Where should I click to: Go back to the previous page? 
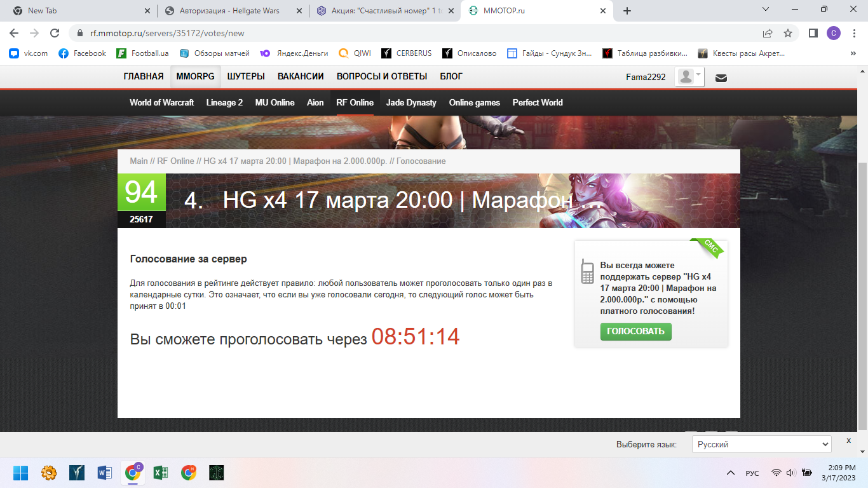point(14,33)
